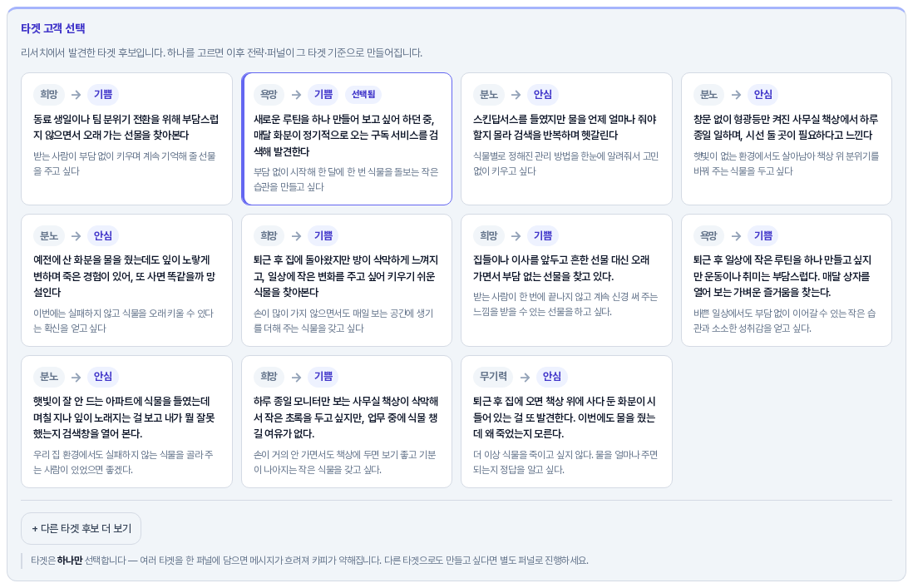Click the '타겟 고객 선택' heading
Image resolution: width=913 pixels, height=588 pixels.
pos(53,28)
